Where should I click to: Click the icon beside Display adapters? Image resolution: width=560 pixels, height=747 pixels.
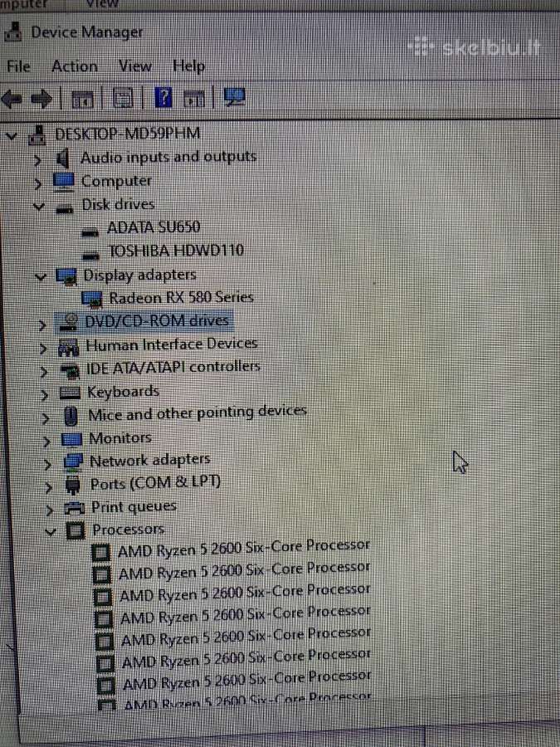pos(66,276)
